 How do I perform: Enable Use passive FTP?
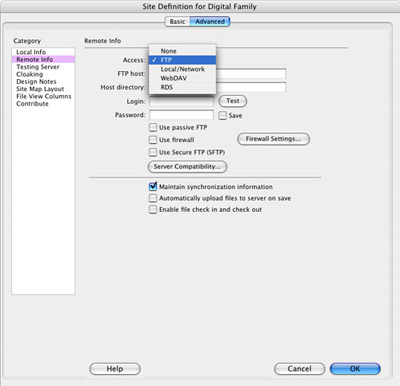tap(153, 127)
